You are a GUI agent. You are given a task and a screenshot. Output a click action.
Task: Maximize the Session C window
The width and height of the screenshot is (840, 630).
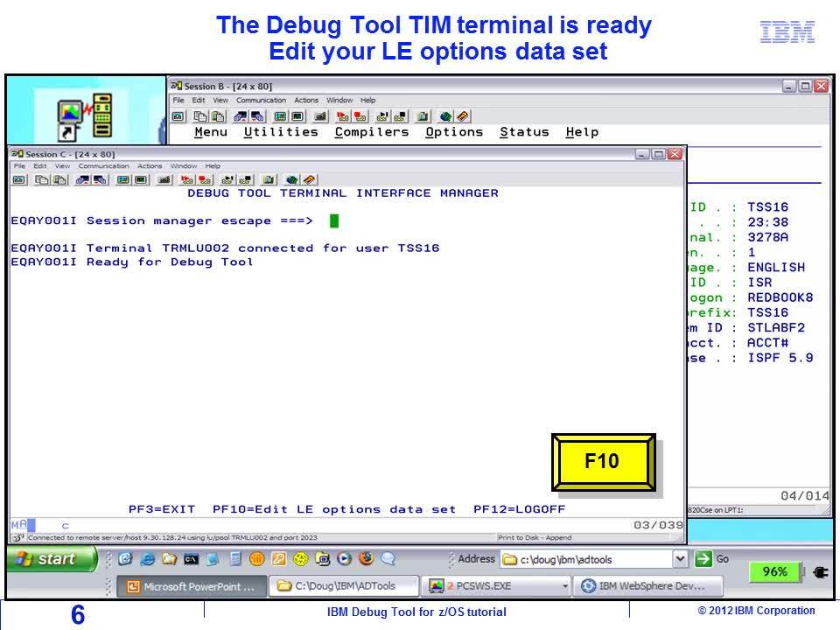coord(658,154)
